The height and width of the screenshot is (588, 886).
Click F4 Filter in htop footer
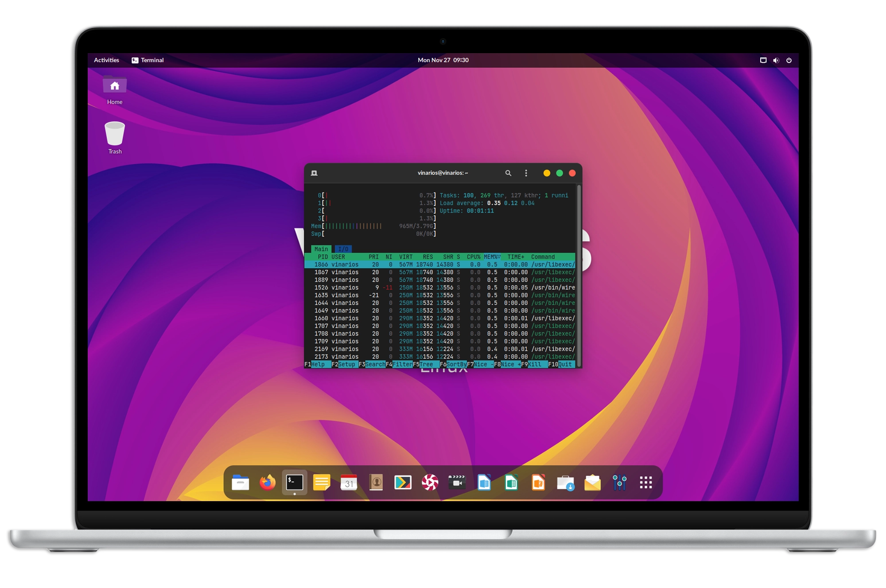399,365
